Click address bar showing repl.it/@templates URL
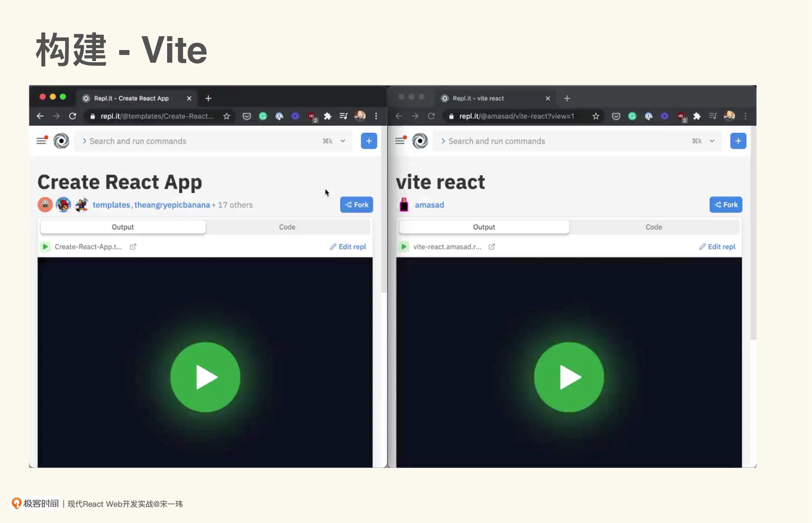 point(157,116)
